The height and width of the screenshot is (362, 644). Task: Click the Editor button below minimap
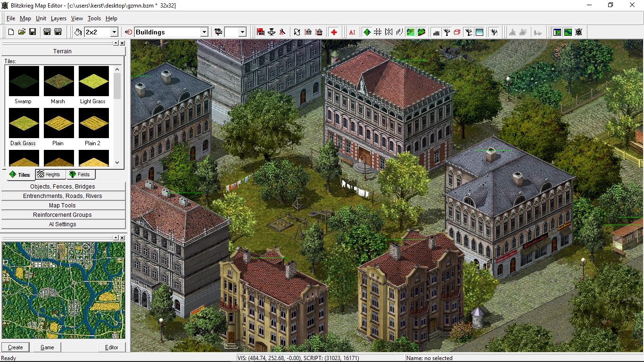(x=112, y=347)
